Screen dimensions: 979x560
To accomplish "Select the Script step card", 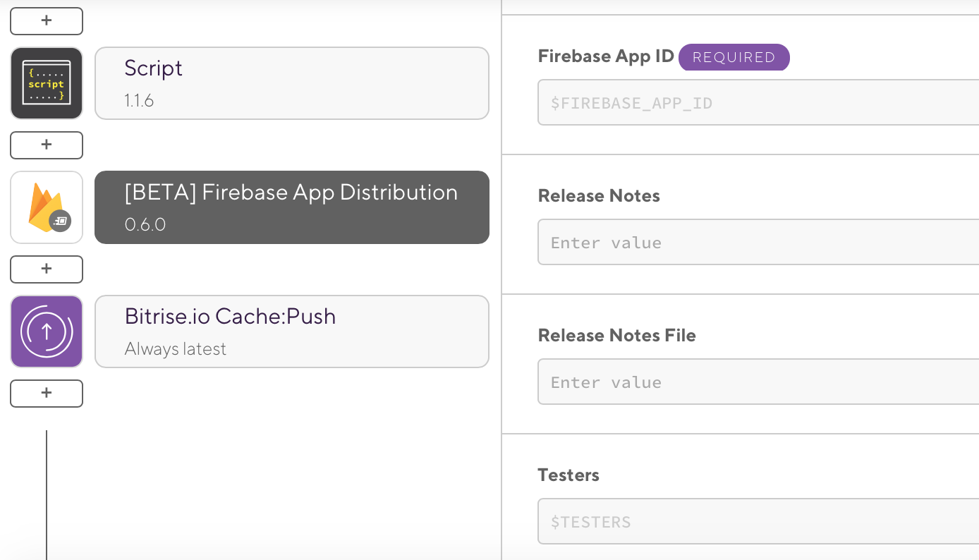I will pos(292,83).
